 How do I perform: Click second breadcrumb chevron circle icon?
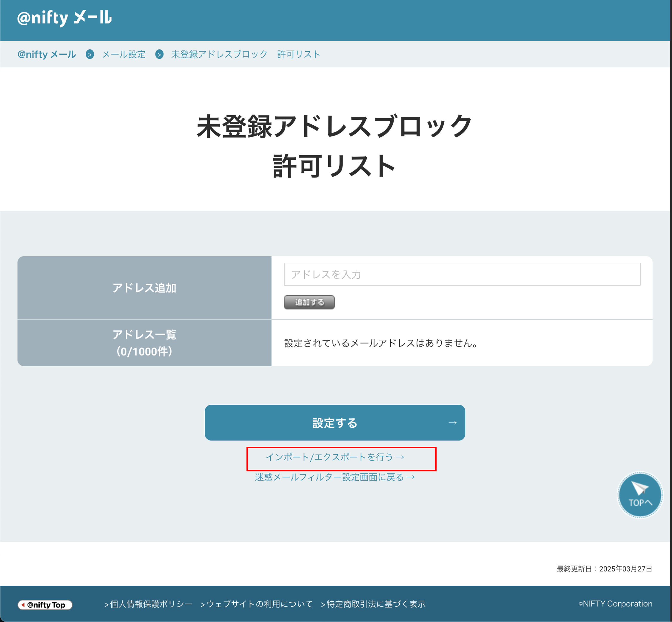click(160, 54)
